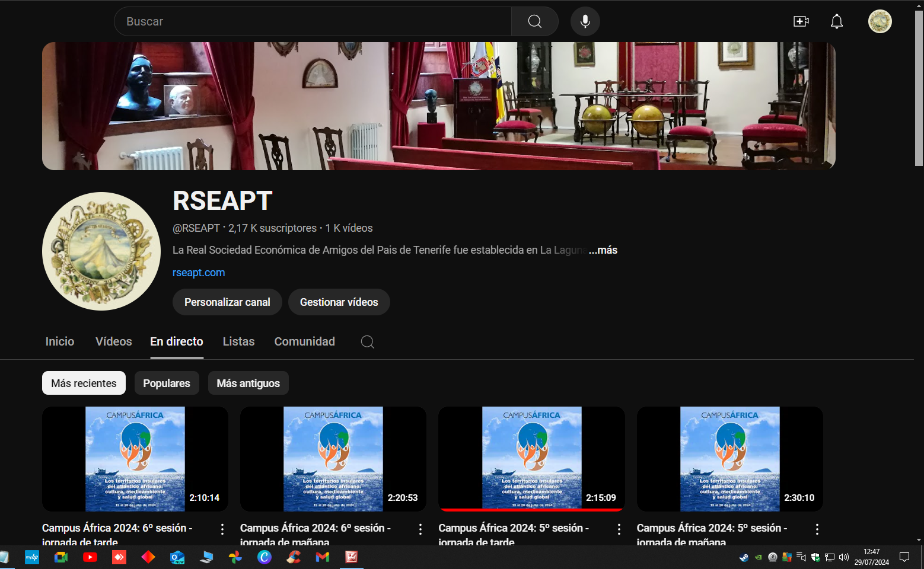Click the page vertical scrollbar
924x569 pixels.
(x=919, y=88)
